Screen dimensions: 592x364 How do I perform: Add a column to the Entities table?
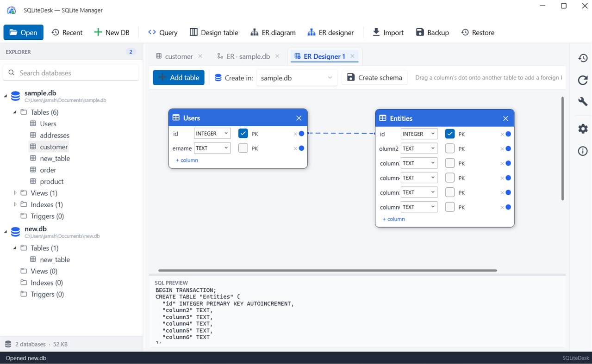[394, 219]
